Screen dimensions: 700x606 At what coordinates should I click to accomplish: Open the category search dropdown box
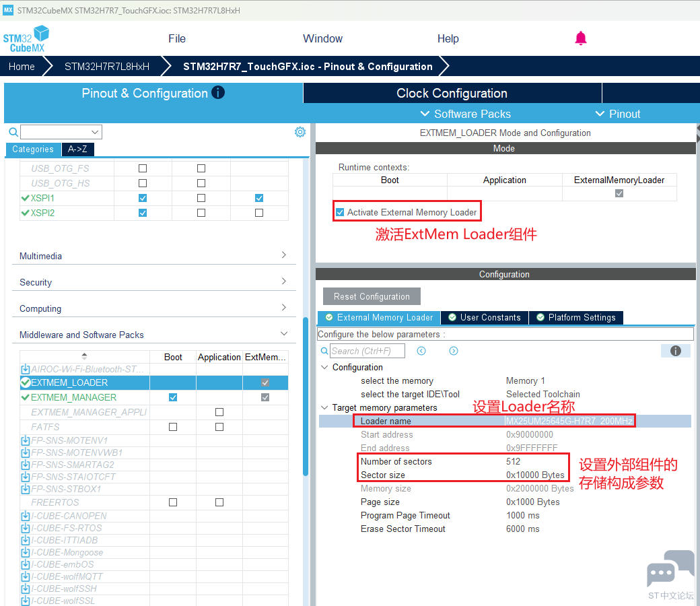click(x=61, y=132)
